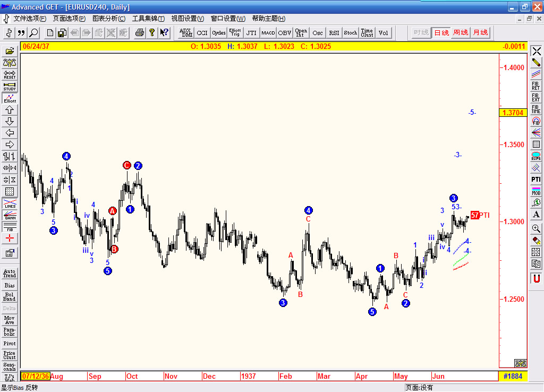544x392 pixels.
Task: Enable the Pivot study
Action: 10,344
